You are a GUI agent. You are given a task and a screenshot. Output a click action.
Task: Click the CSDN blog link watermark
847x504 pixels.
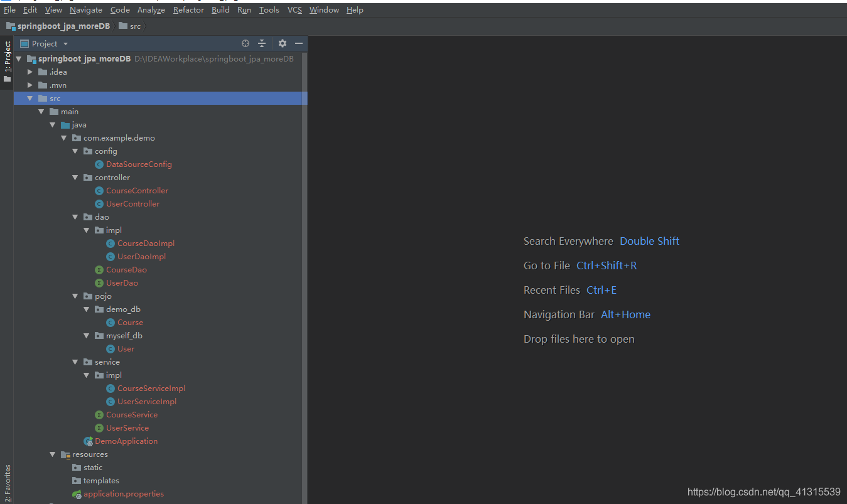[763, 492]
